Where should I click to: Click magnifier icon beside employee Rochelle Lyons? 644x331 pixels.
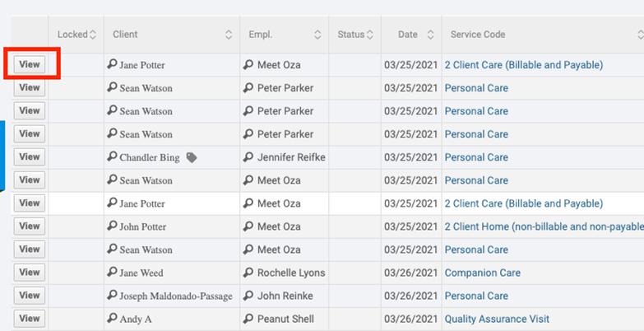click(249, 273)
